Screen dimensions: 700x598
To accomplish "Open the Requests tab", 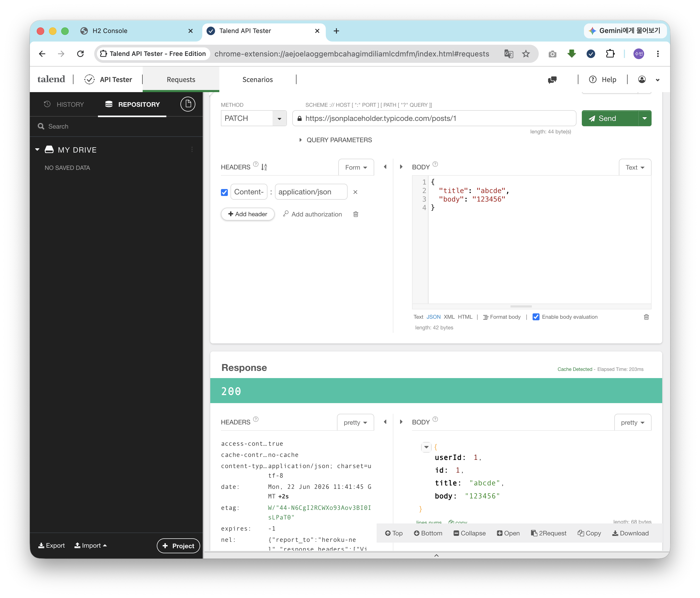I will click(x=181, y=79).
